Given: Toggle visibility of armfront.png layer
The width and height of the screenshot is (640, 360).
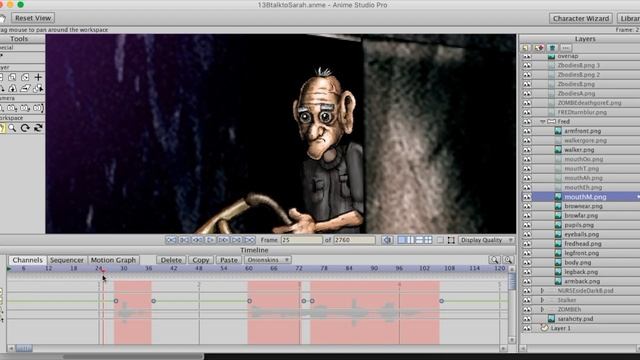Looking at the screenshot, I should [x=527, y=131].
